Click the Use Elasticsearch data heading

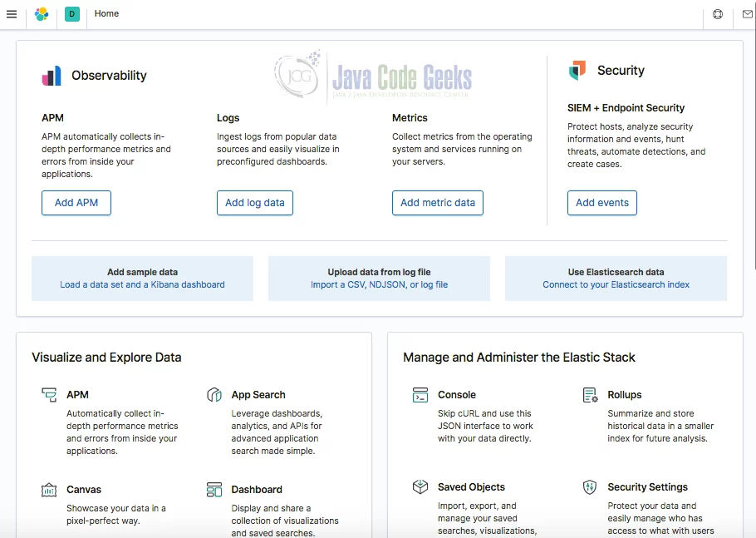616,272
